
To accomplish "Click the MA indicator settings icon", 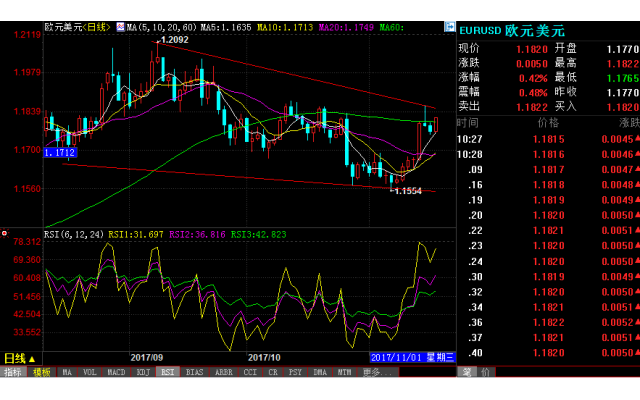I will 120,27.
